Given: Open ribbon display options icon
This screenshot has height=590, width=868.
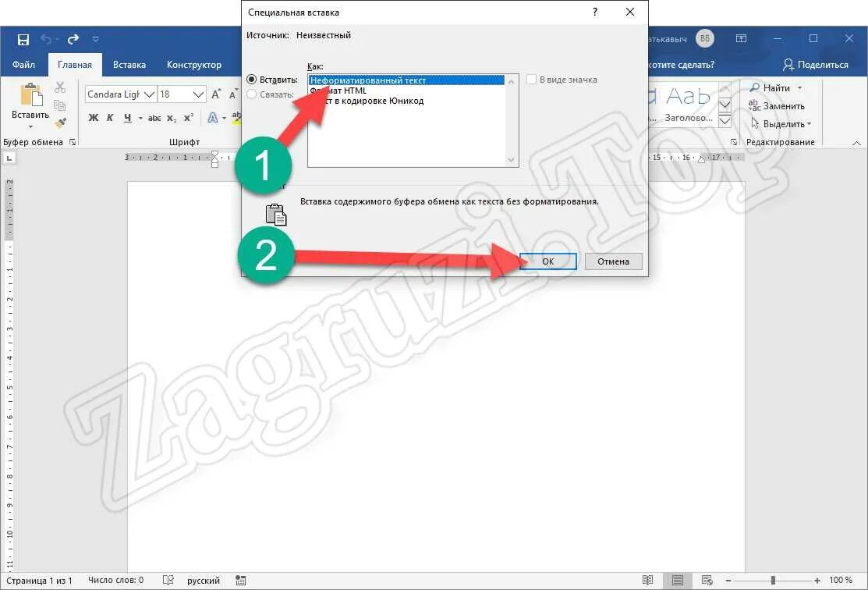Looking at the screenshot, I should tap(741, 39).
